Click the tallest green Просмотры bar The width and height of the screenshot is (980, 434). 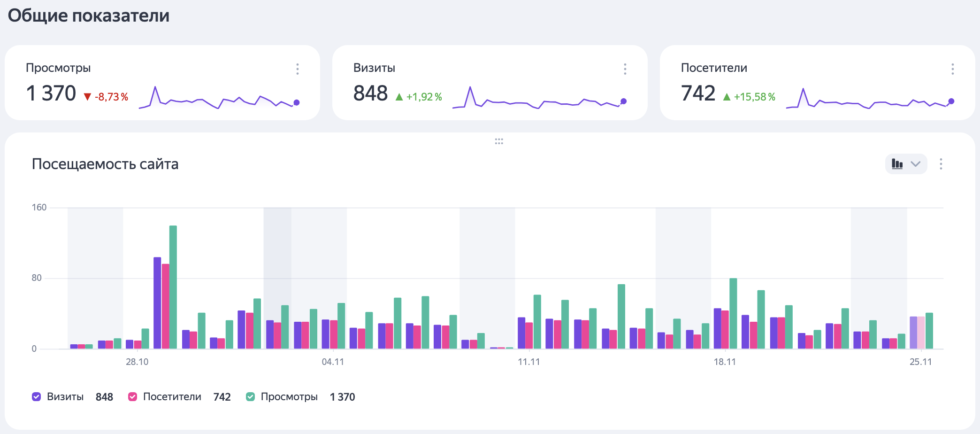(173, 287)
